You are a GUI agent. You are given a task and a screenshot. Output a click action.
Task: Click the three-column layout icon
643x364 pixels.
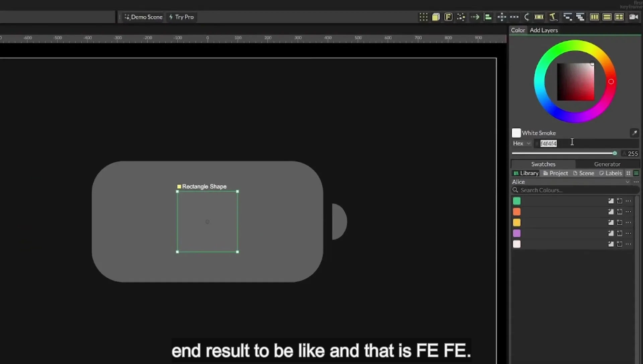(594, 17)
